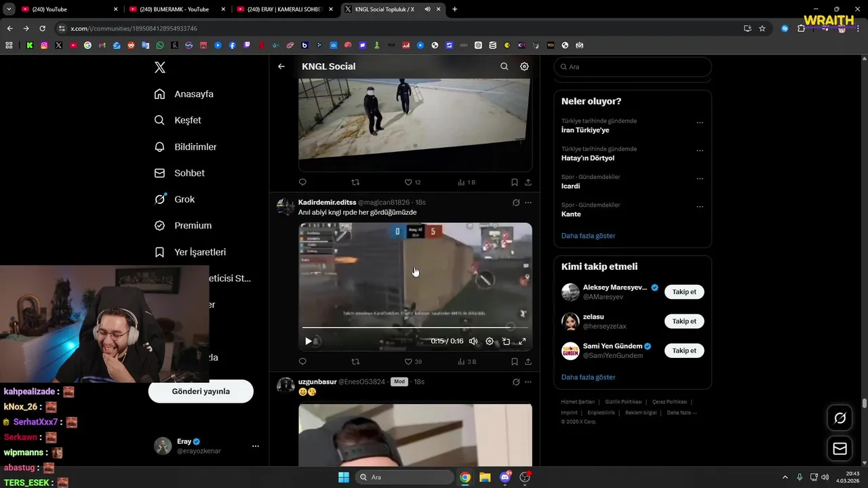Like the post with 39 likes
This screenshot has height=488, width=868.
pyautogui.click(x=413, y=362)
